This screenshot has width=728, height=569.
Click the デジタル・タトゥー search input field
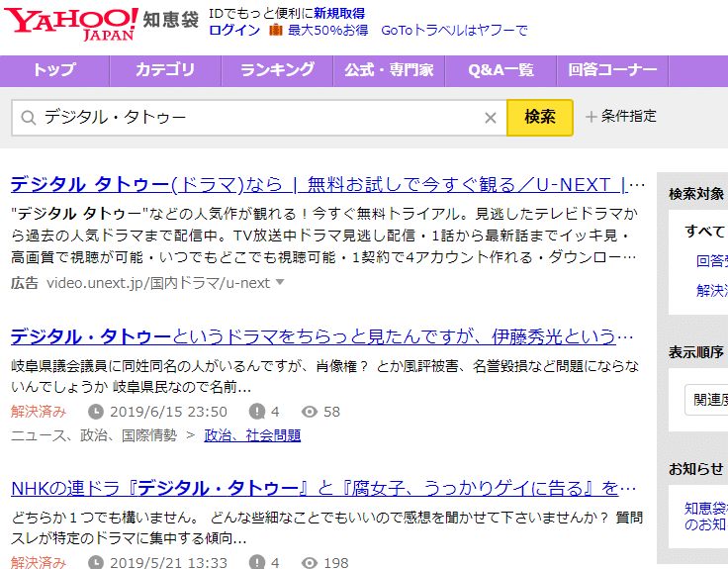tap(259, 118)
